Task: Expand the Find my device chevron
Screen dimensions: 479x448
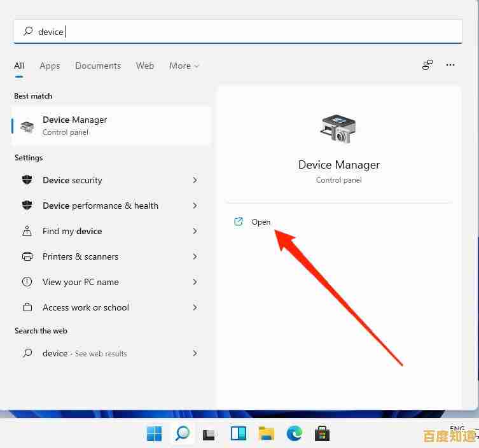Action: tap(195, 231)
